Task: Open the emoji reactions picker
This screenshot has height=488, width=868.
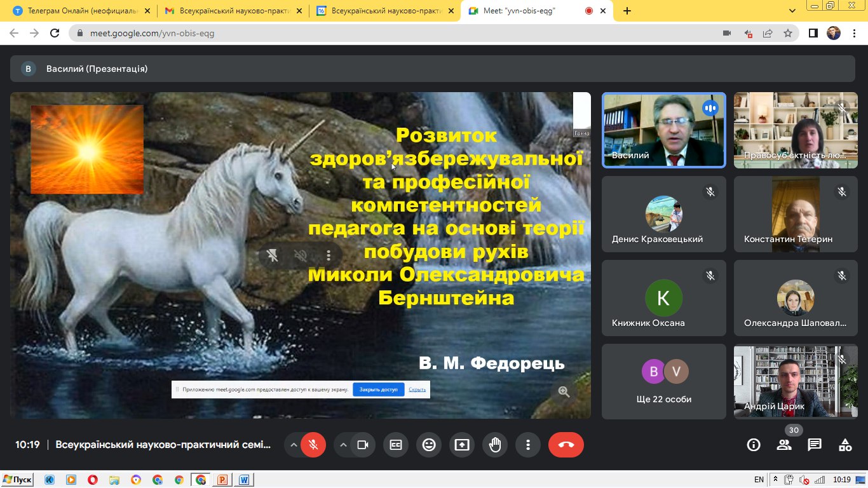Action: pos(429,445)
